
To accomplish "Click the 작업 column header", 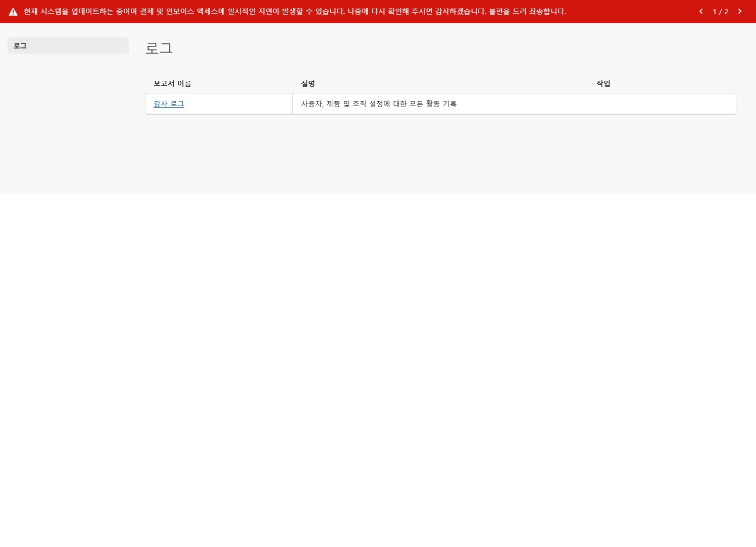I will (603, 83).
